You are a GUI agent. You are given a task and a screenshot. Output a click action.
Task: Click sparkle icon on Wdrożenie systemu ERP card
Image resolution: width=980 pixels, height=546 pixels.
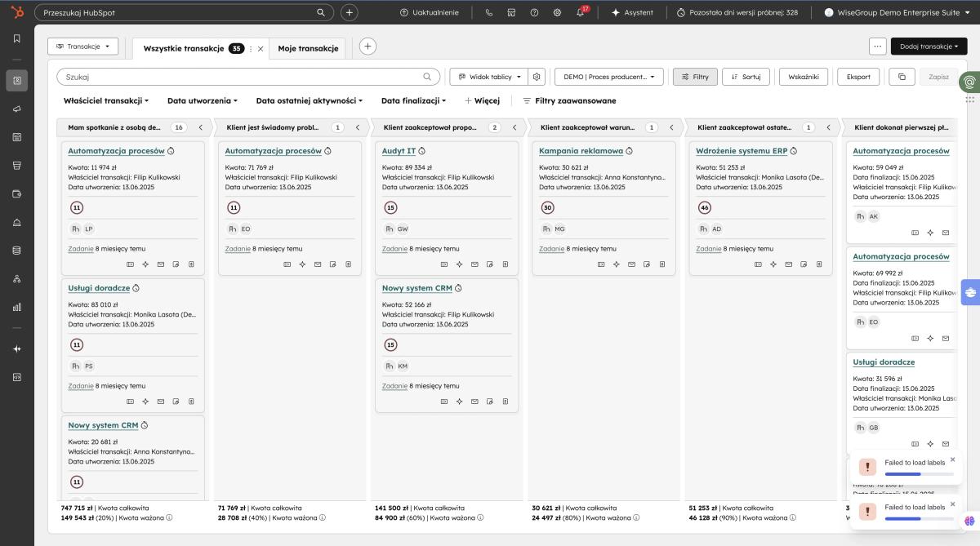click(x=773, y=264)
